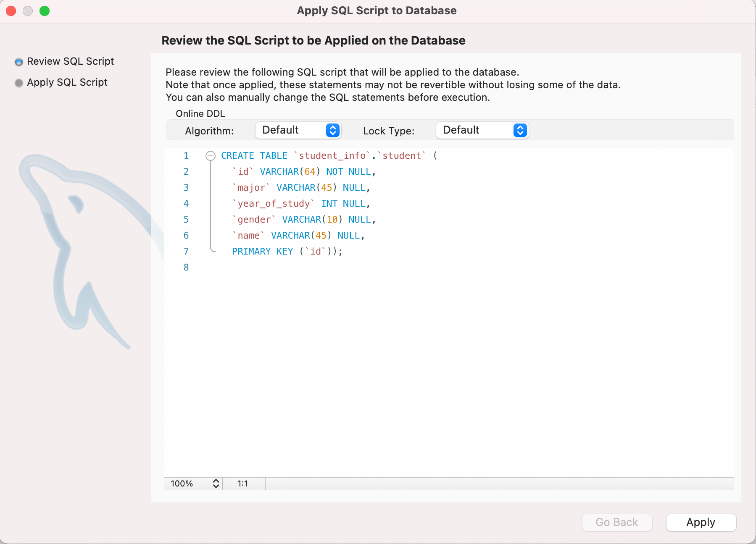Minimize the window with the gray button
Screen dimensions: 756x544
(x=28, y=11)
